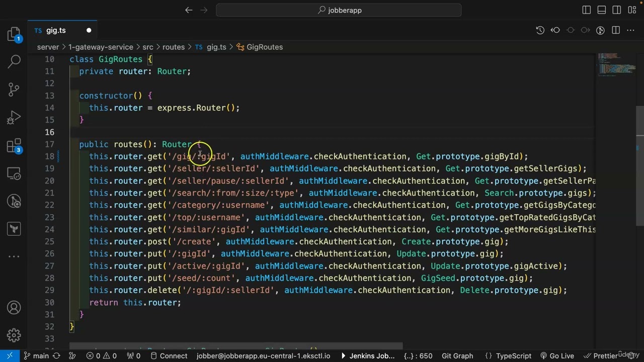The width and height of the screenshot is (644, 362).
Task: Go back in navigation history
Action: (189, 10)
